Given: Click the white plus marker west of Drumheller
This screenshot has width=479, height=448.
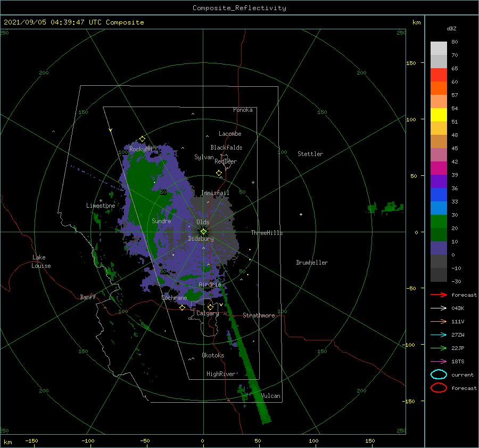Looking at the screenshot, I should coord(301,214).
